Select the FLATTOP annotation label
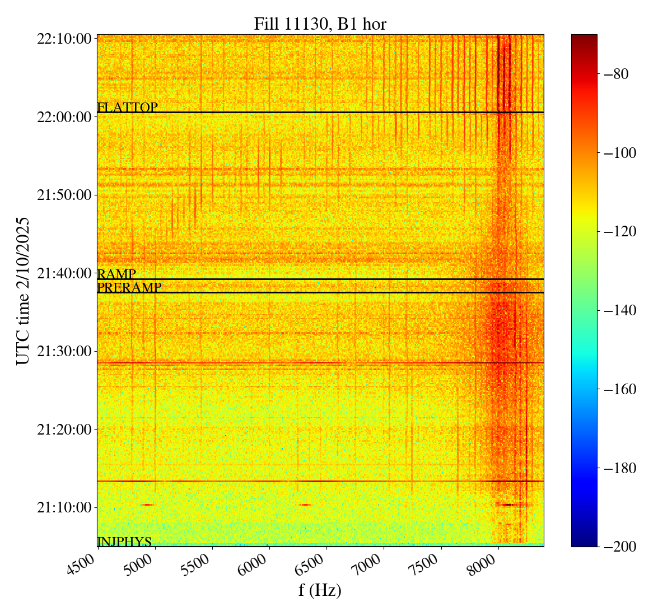 [x=127, y=107]
